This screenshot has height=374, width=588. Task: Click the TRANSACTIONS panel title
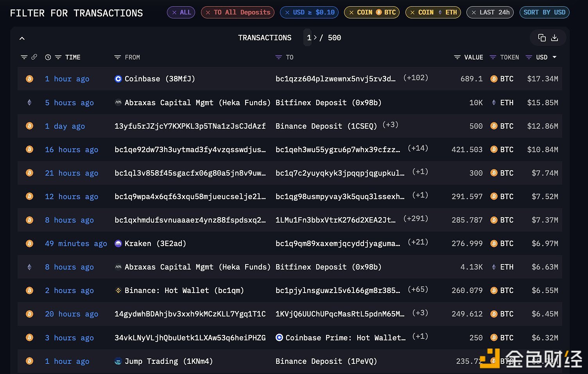[x=265, y=38]
